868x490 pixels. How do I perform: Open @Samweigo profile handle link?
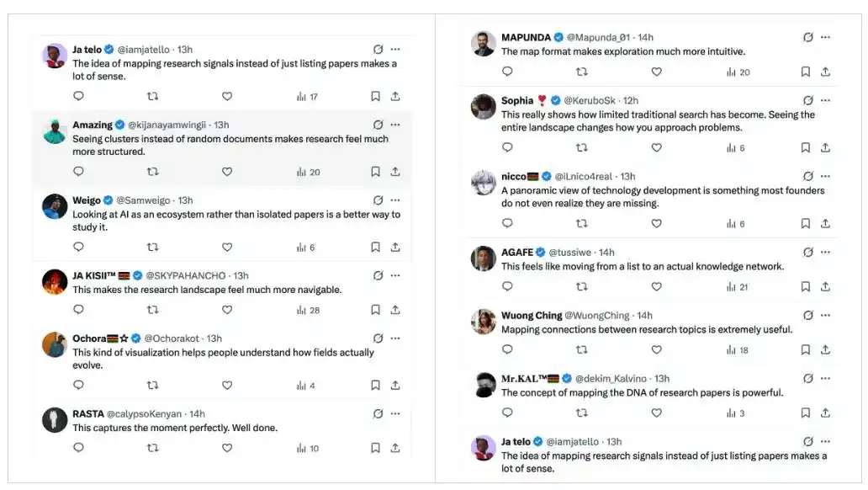[143, 200]
